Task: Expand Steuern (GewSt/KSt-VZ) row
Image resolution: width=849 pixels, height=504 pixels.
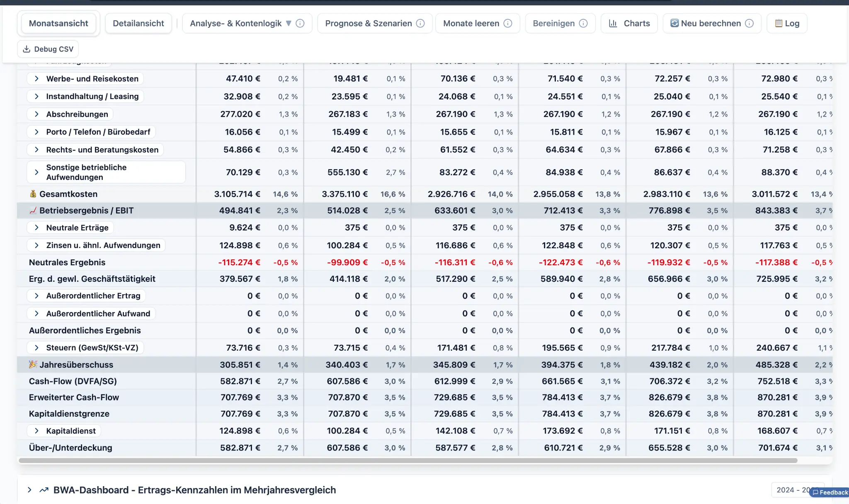Action: tap(36, 348)
